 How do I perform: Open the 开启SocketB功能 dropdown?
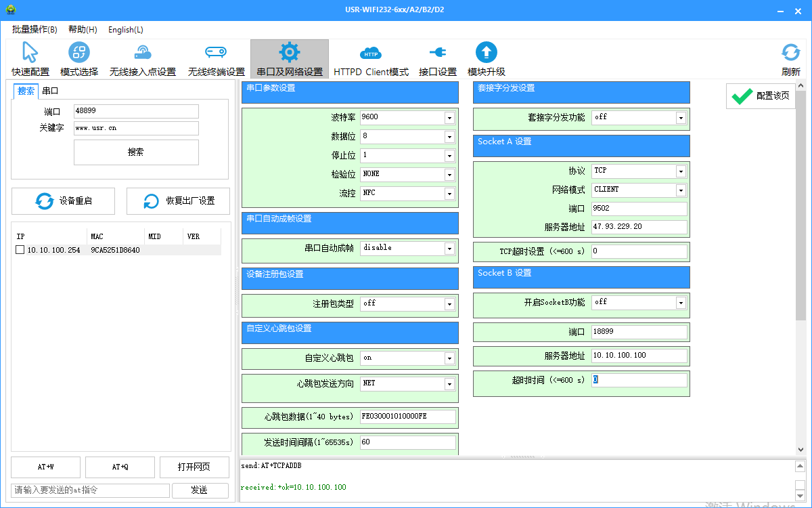tap(680, 302)
